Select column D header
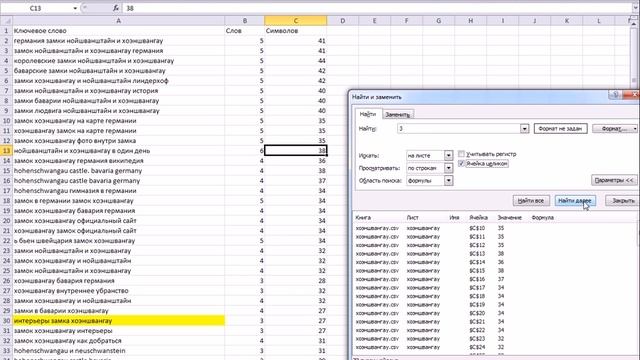Viewport: 640px width, 360px height. tap(342, 20)
